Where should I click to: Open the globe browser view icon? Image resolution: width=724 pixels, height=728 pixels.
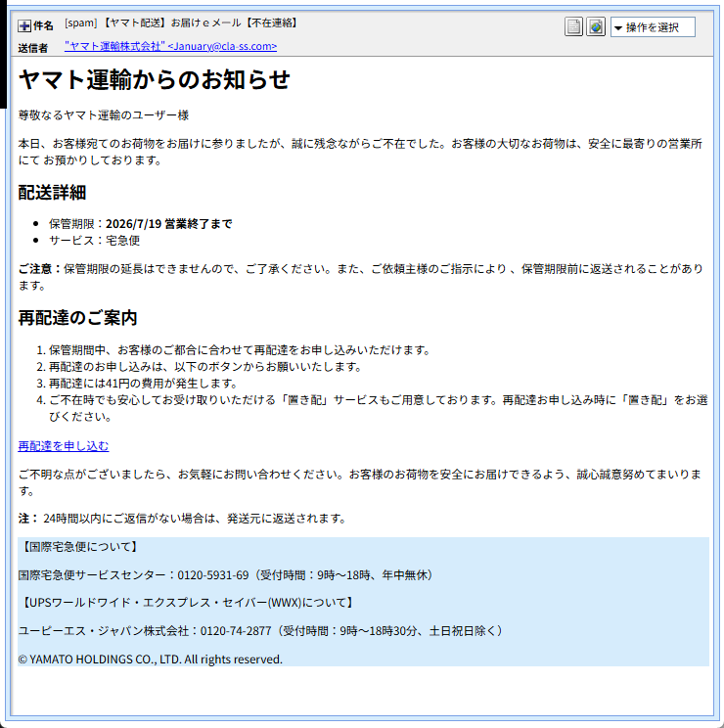pos(596,26)
